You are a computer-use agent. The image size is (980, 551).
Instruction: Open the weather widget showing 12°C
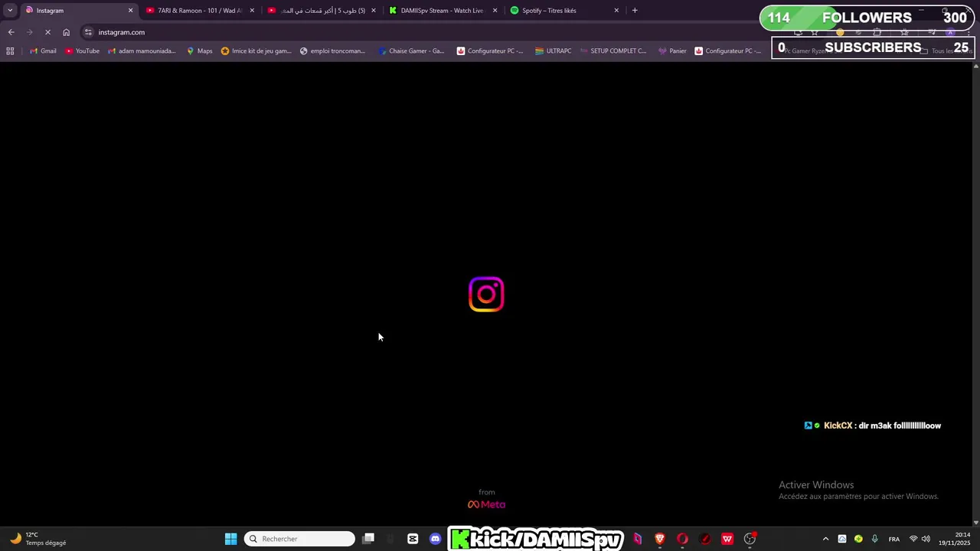point(38,539)
